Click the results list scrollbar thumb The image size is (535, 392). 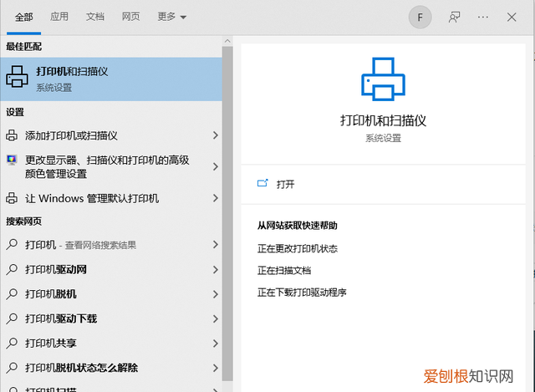[x=227, y=214]
